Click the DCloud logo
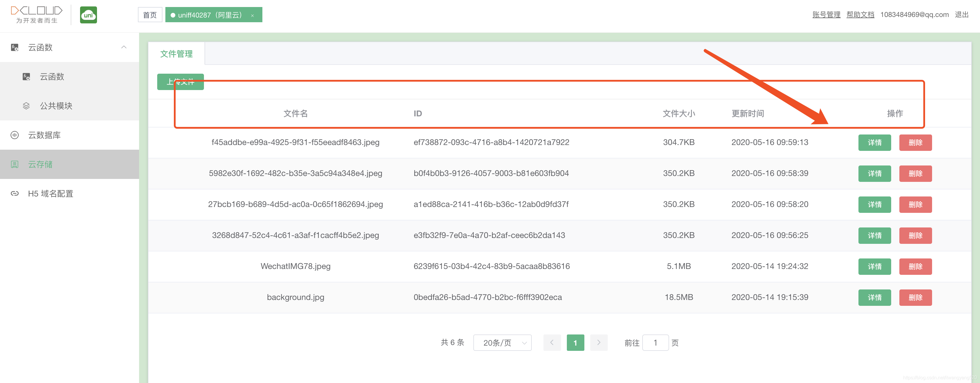This screenshot has width=980, height=383. (x=37, y=15)
